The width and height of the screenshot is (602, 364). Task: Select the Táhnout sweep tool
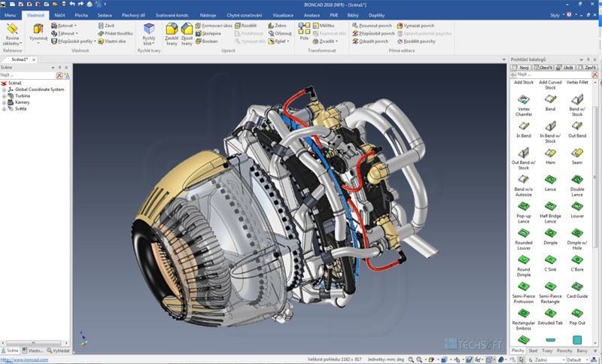click(x=64, y=33)
